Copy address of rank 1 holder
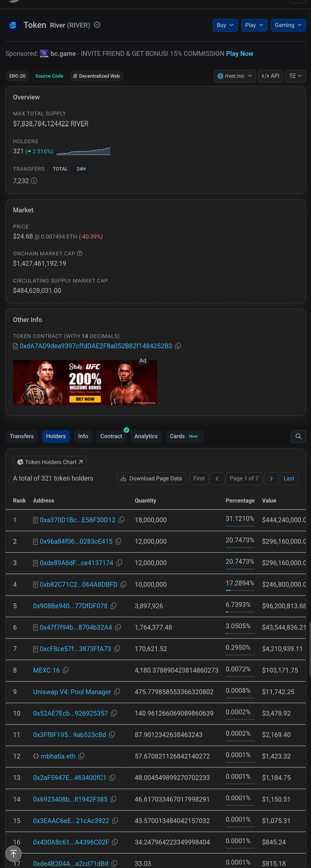This screenshot has width=311, height=868. click(121, 520)
